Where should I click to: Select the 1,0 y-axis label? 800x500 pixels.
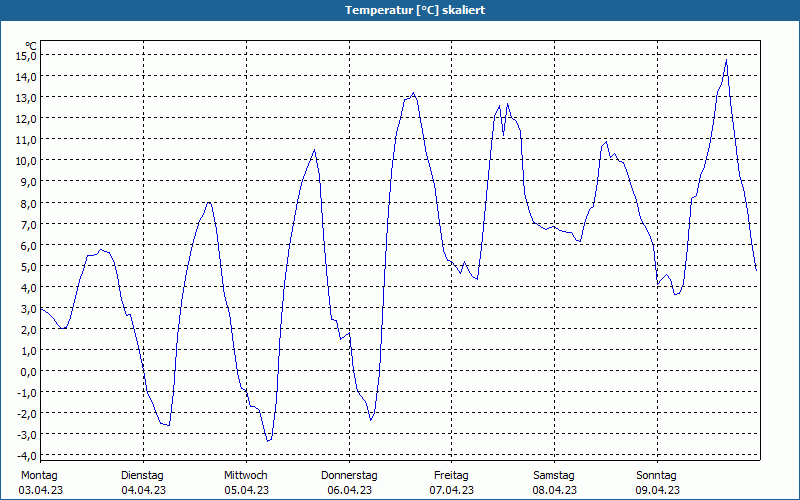click(30, 351)
